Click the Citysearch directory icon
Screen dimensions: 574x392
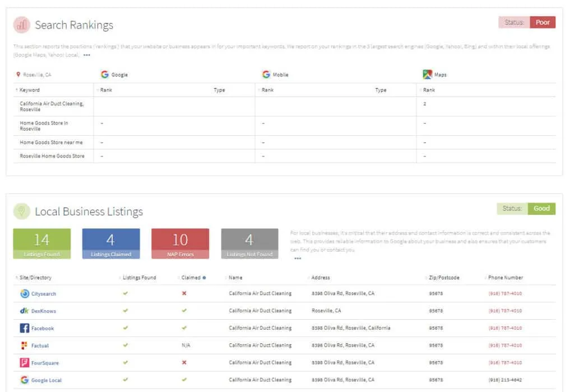(24, 294)
